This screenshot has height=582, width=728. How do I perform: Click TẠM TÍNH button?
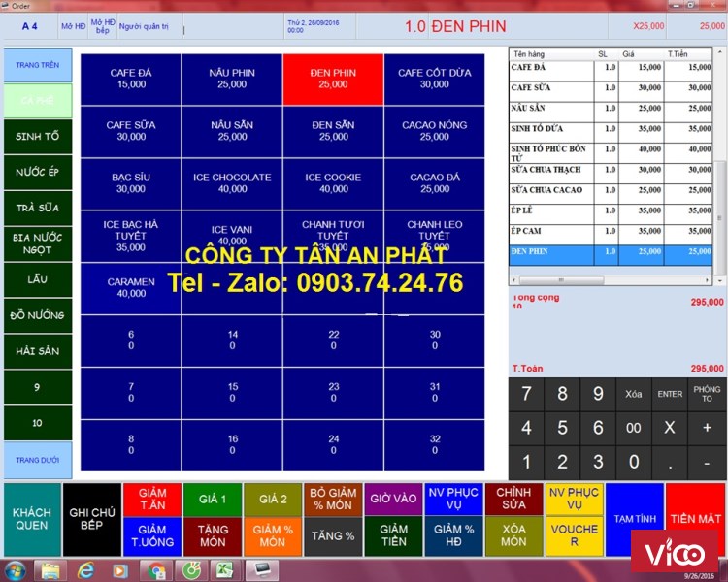635,519
